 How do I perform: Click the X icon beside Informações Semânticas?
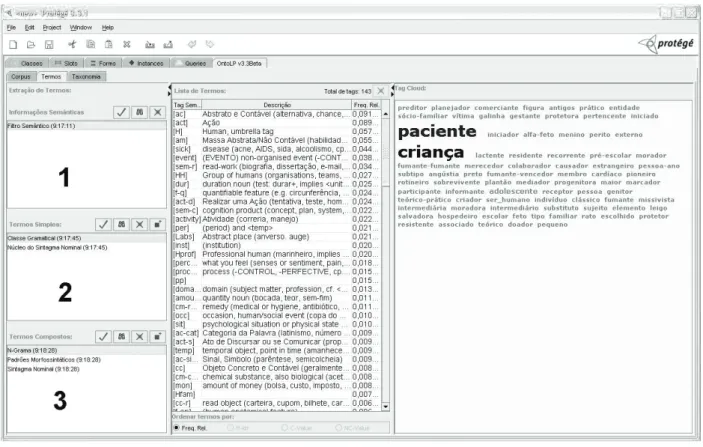tap(157, 112)
